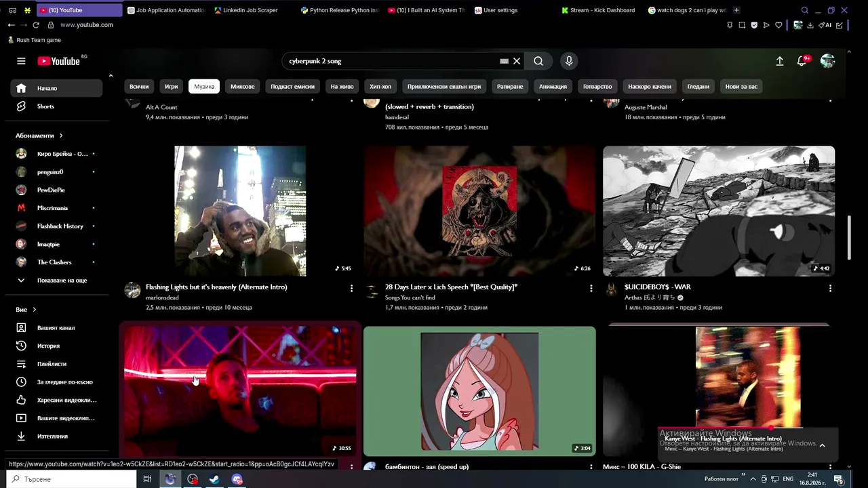Open Discord from the Windows taskbar
Viewport: 868px width, 488px height.
(x=237, y=479)
